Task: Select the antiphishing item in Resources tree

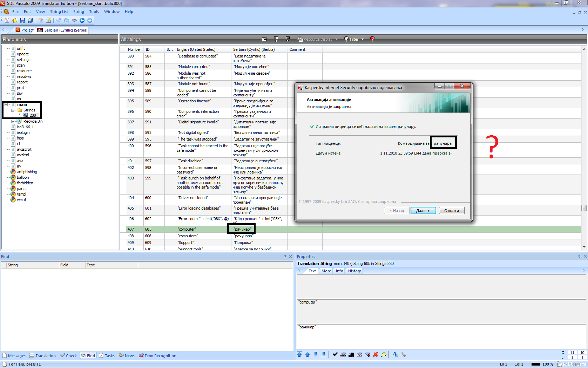Action: [27, 172]
